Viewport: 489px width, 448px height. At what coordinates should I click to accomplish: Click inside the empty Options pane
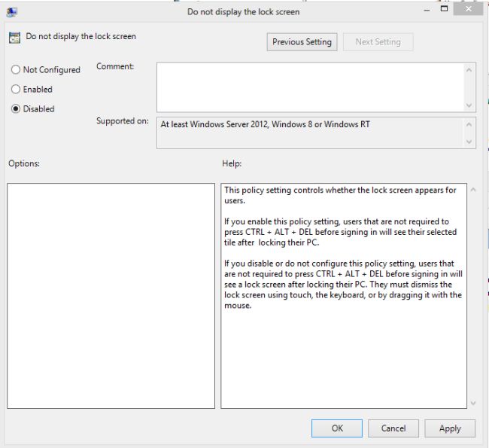coord(111,295)
